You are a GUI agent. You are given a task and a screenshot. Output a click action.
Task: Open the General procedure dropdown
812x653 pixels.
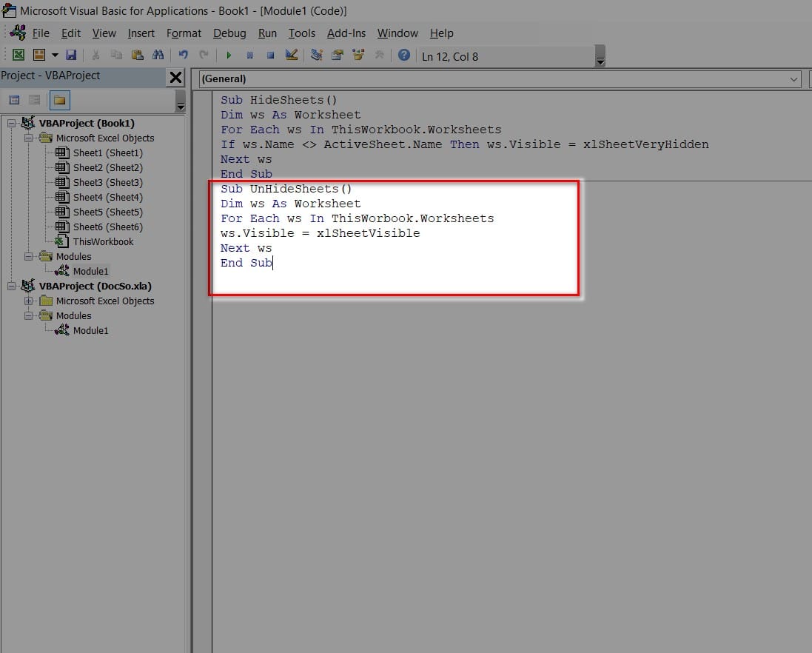pyautogui.click(x=793, y=79)
